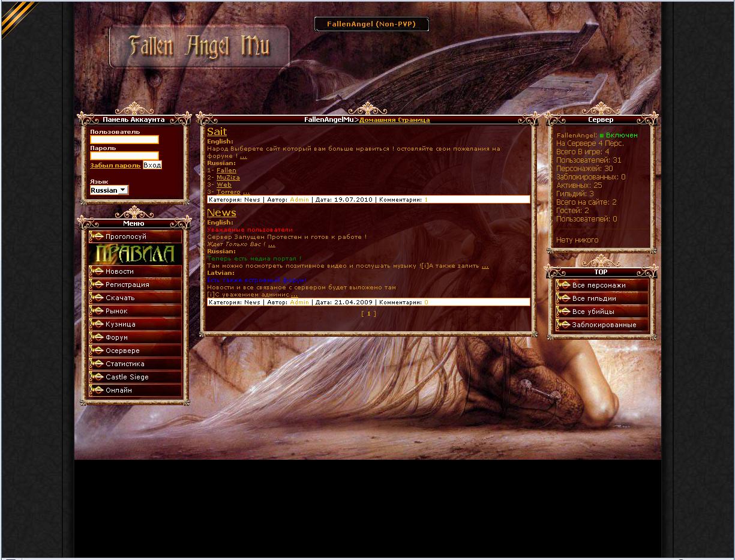The width and height of the screenshot is (735, 560).
Task: Focus the Пароль password field
Action: tap(124, 155)
